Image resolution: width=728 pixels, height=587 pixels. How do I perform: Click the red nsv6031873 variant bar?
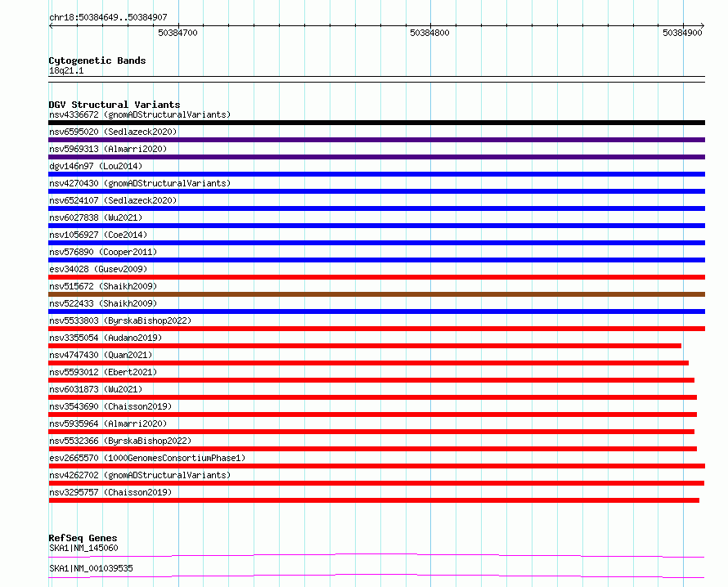tap(373, 397)
